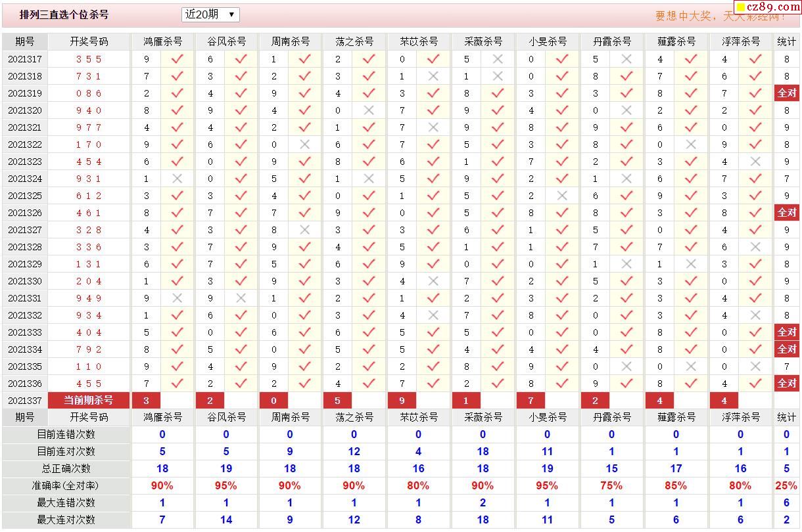The height and width of the screenshot is (532, 802).
Task: Click the X mark for 小旻杀号 in row 2021325
Action: pos(561,196)
